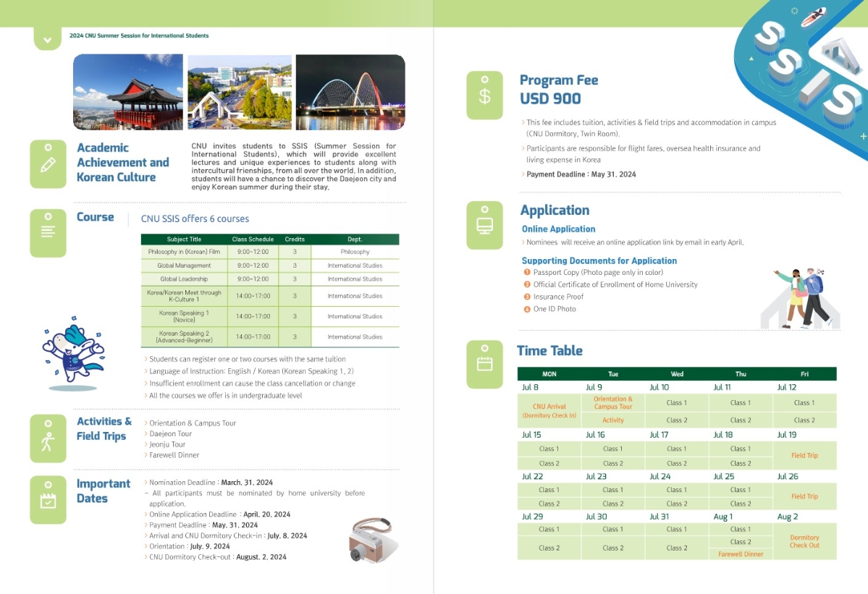Select the Global Management course cell

coord(185,266)
